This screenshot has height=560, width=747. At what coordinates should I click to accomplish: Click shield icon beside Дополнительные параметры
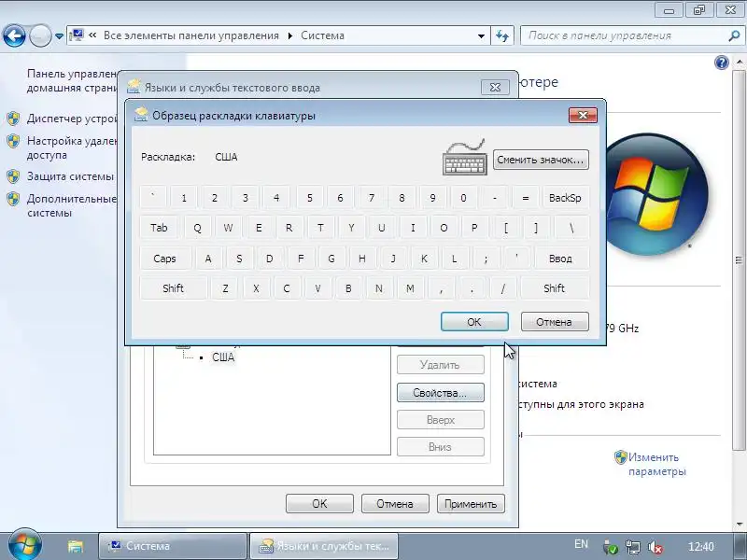point(13,199)
